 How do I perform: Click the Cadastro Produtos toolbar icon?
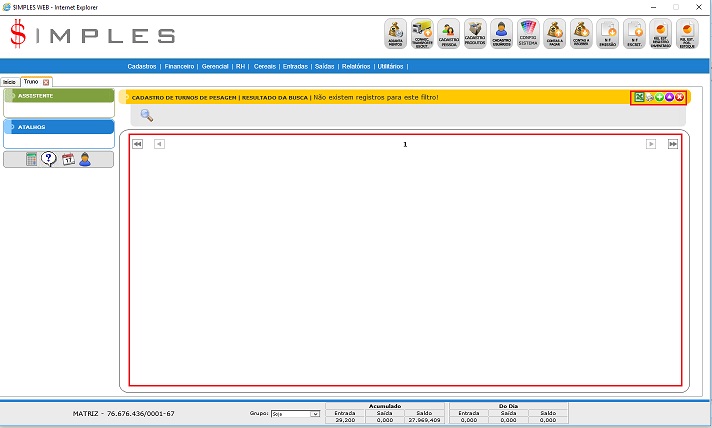pos(475,34)
